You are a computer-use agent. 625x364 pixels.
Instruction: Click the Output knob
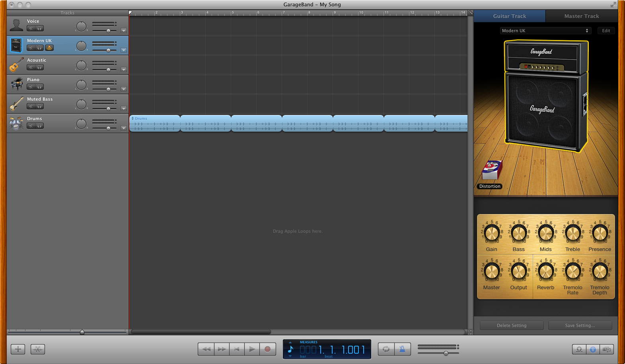(519, 271)
